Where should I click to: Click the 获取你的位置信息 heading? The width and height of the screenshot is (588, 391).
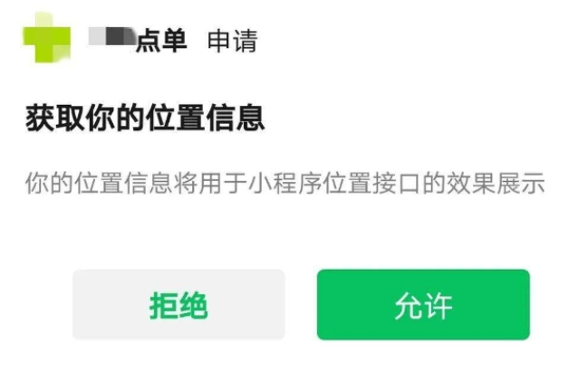145,119
